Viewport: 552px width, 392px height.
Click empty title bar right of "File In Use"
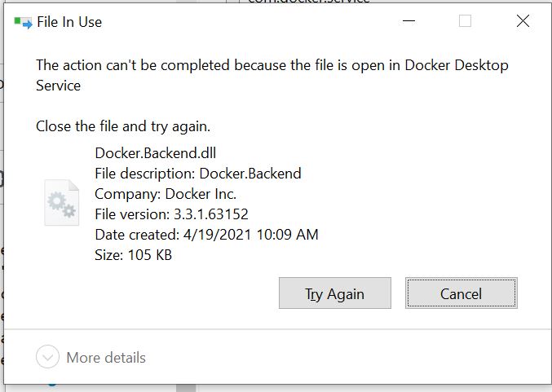pos(269,22)
